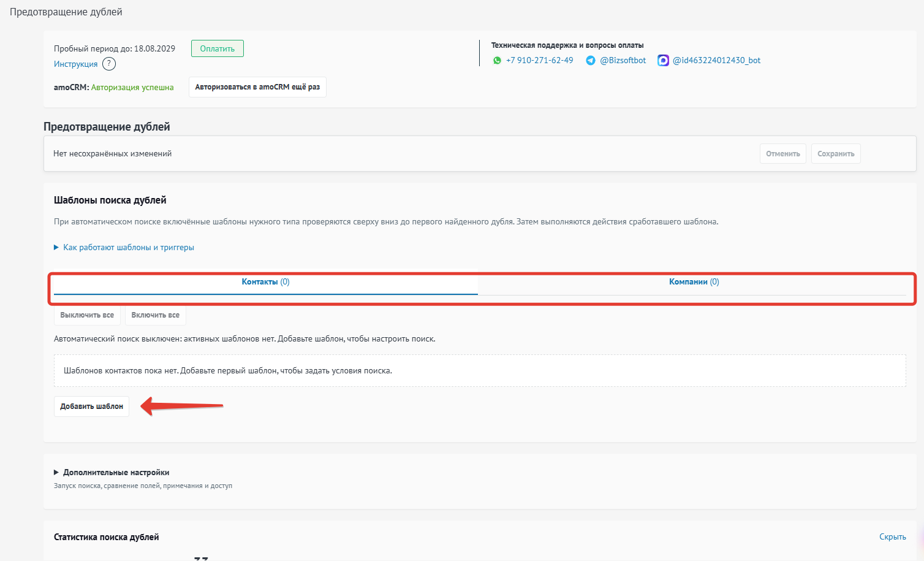Expand 'Дополнительные настройки' section
924x561 pixels.
(x=112, y=472)
